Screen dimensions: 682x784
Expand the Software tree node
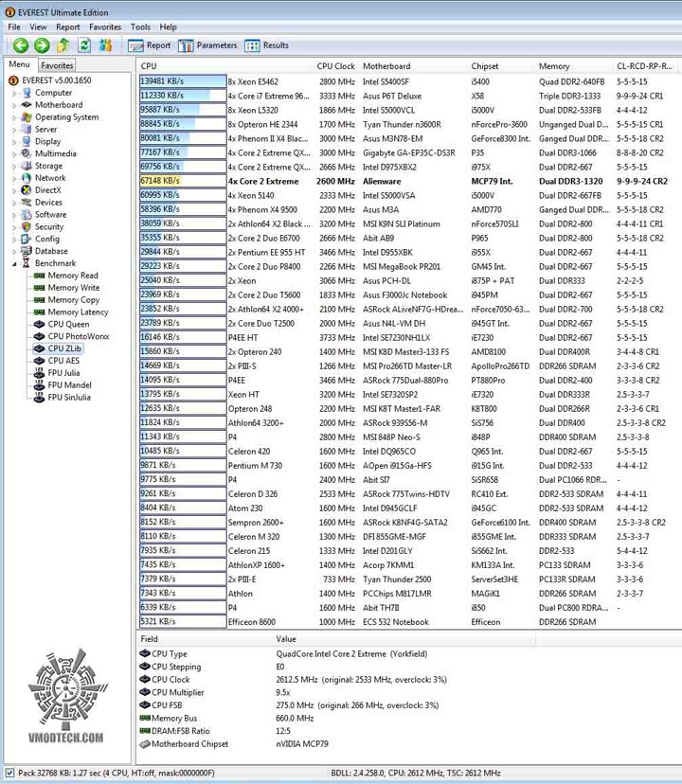click(x=14, y=215)
